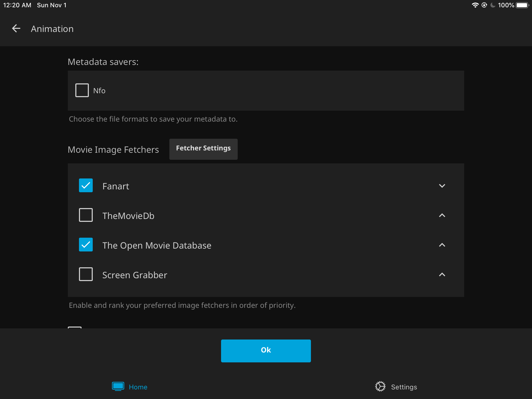This screenshot has width=532, height=399.
Task: Tap the Home monitor icon
Action: coord(118,387)
